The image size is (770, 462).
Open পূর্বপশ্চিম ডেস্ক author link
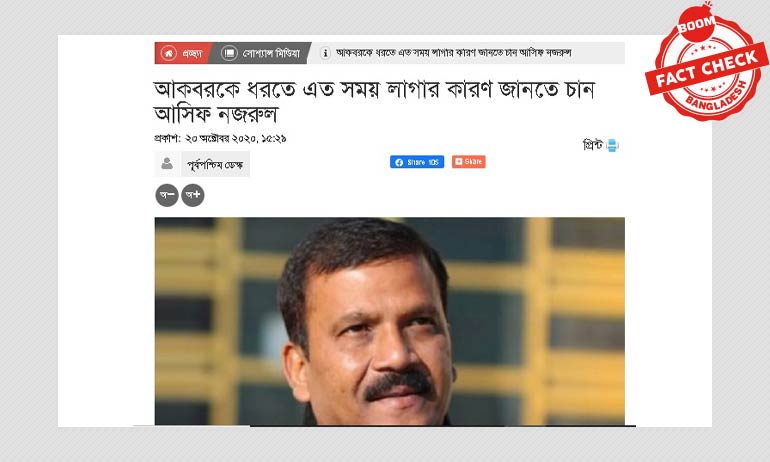(215, 164)
